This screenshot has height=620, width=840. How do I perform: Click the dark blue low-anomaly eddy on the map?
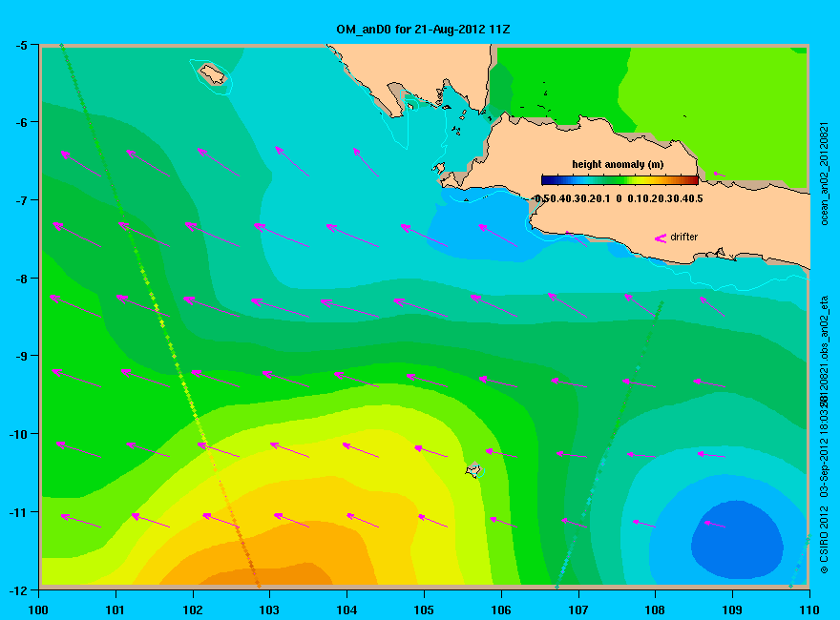click(738, 539)
